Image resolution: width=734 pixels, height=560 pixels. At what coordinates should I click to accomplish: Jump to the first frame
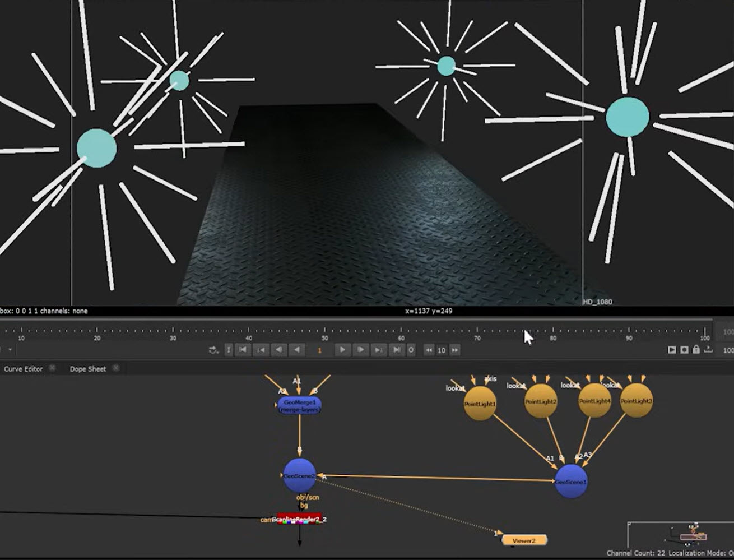tap(243, 350)
